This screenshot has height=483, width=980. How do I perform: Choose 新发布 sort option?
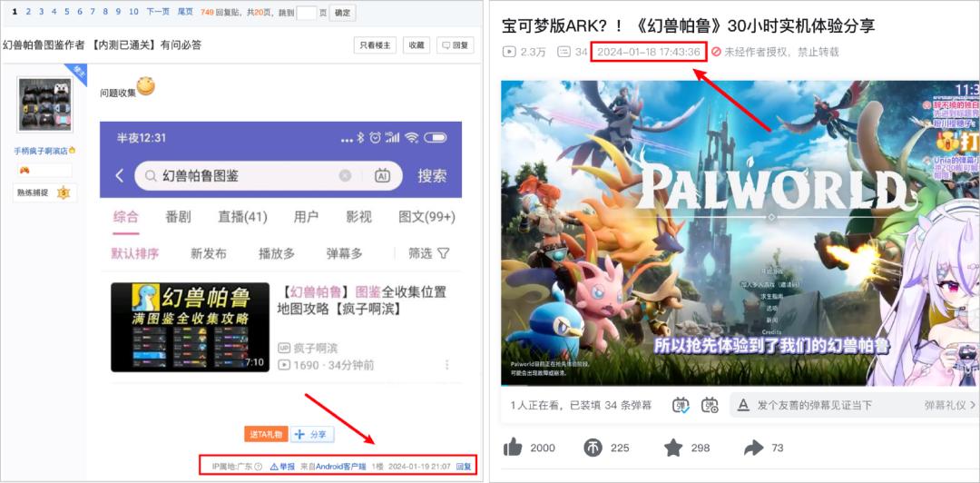point(209,253)
